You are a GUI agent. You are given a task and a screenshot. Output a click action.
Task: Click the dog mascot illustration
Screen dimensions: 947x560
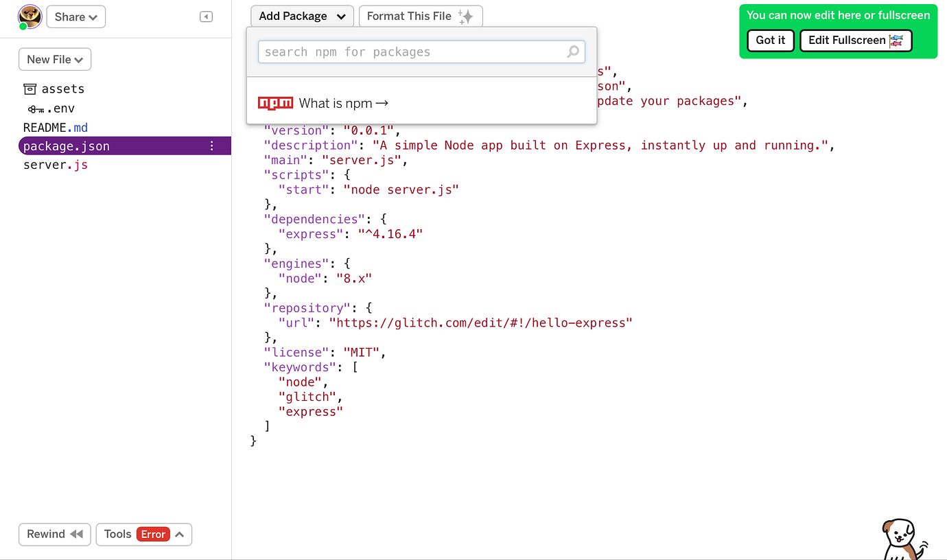tap(902, 539)
